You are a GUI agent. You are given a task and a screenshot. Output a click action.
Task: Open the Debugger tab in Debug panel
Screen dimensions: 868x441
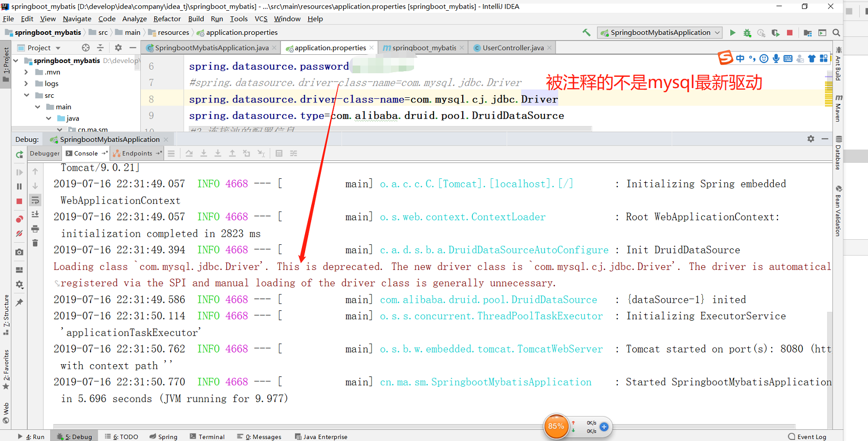click(x=45, y=153)
